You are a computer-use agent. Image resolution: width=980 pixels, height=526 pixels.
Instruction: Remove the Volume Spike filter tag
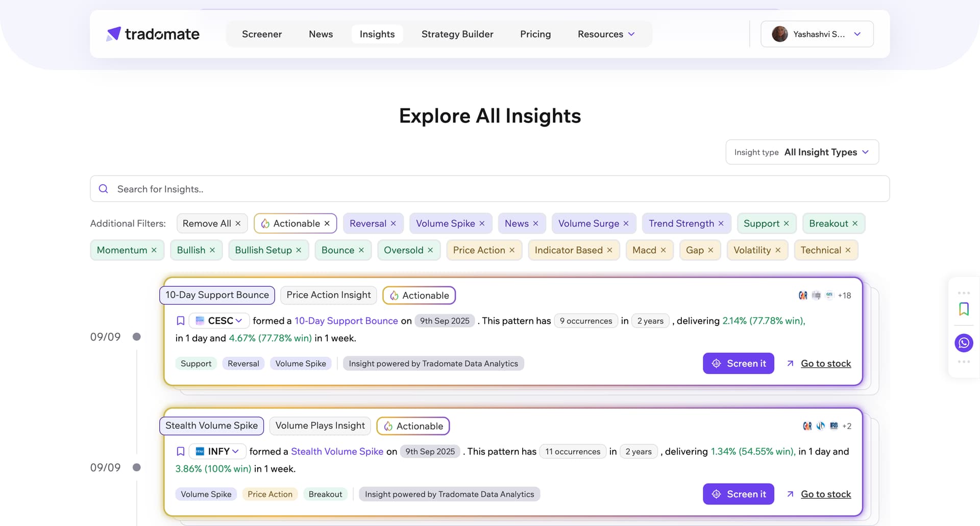(x=482, y=223)
